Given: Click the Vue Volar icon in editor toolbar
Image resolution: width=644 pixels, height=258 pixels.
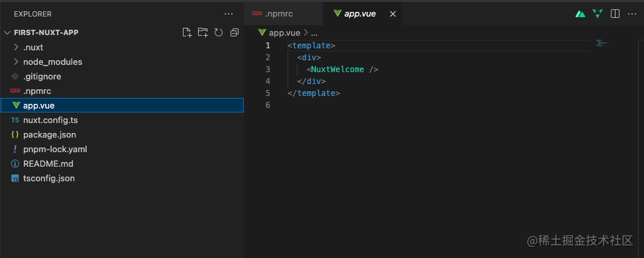Looking at the screenshot, I should point(598,14).
